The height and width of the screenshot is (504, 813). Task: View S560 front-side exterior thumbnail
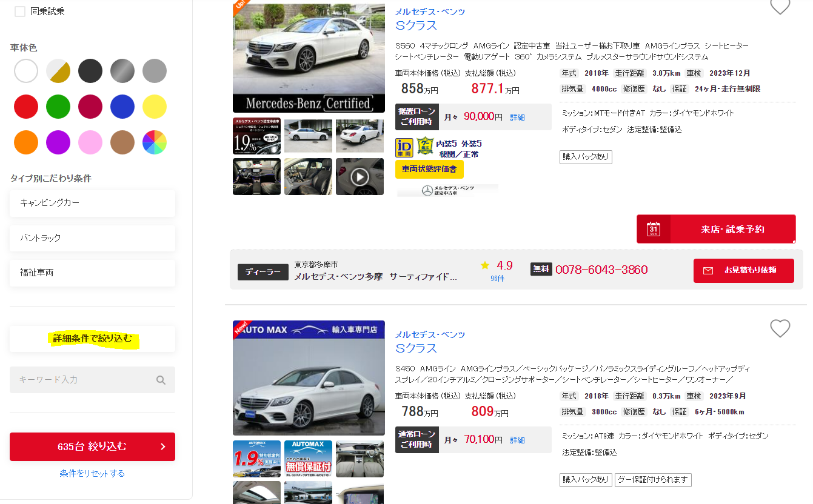[308, 136]
